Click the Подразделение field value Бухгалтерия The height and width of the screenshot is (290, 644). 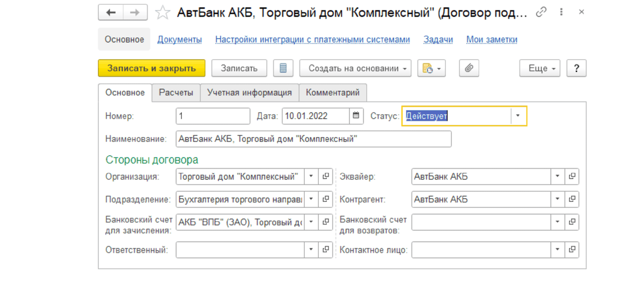[x=240, y=199]
